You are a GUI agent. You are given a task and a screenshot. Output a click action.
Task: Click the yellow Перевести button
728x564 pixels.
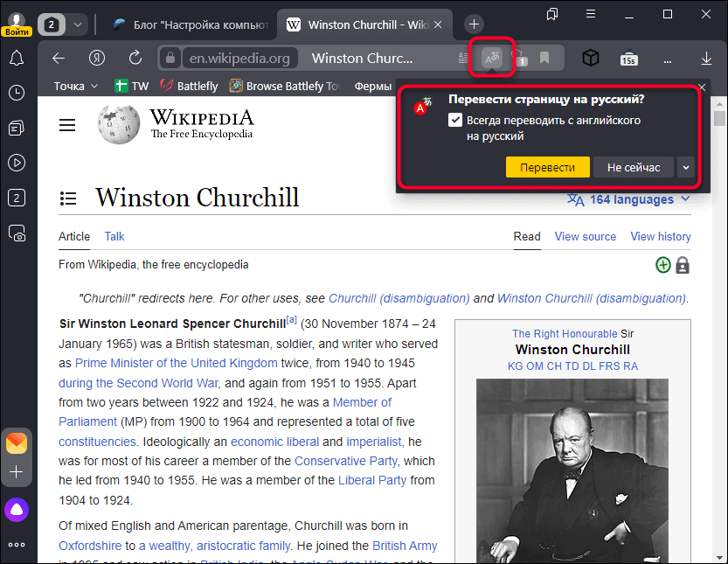point(547,167)
